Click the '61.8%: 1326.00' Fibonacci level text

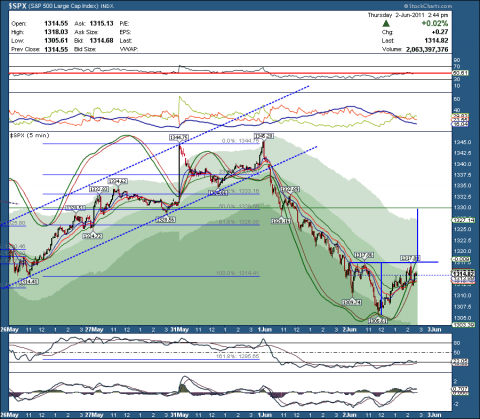tap(239, 222)
